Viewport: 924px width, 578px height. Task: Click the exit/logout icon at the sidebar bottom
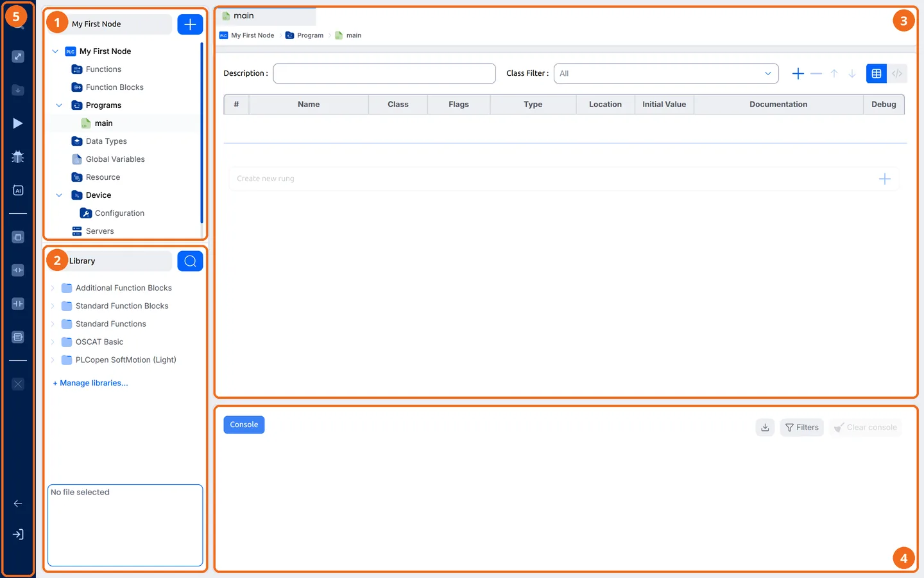(x=18, y=534)
